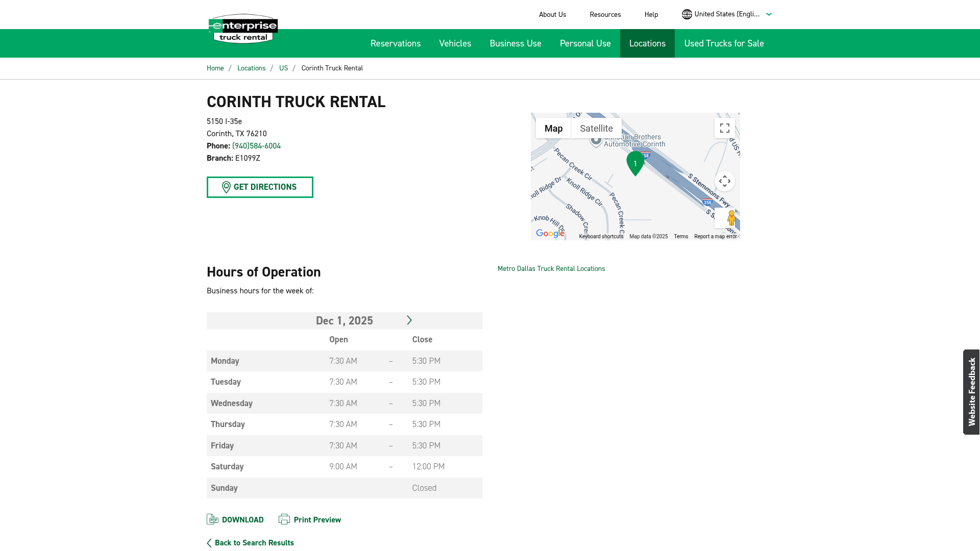
Task: Select the Print Preview icon
Action: click(284, 519)
